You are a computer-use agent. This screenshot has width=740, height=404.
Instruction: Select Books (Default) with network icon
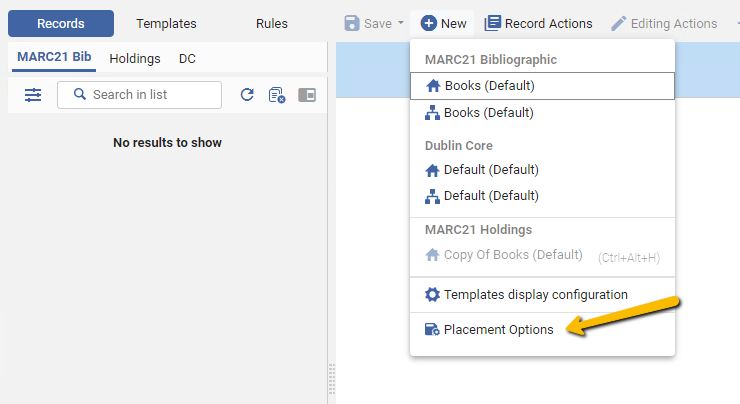(542, 113)
